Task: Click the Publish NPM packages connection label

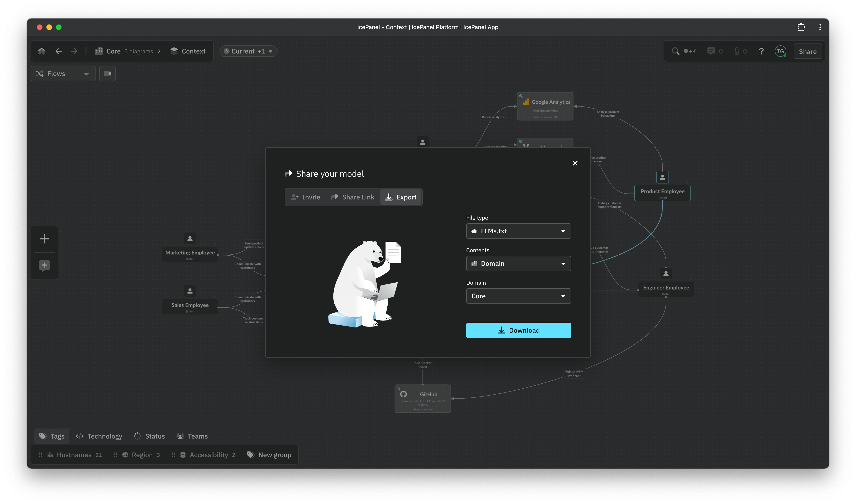Action: 574,374
